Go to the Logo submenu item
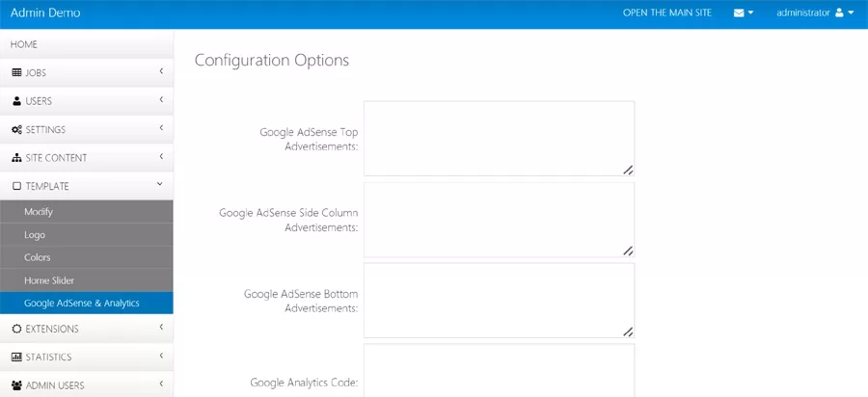The image size is (868, 397). coord(35,235)
